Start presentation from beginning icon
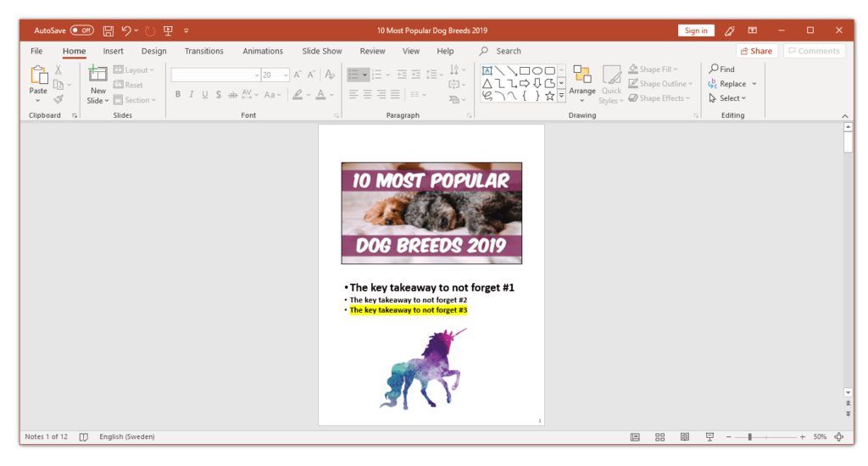The height and width of the screenshot is (466, 868). (x=169, y=31)
